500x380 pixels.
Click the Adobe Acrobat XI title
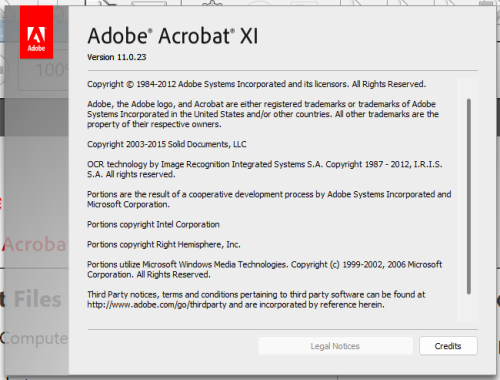(x=173, y=36)
